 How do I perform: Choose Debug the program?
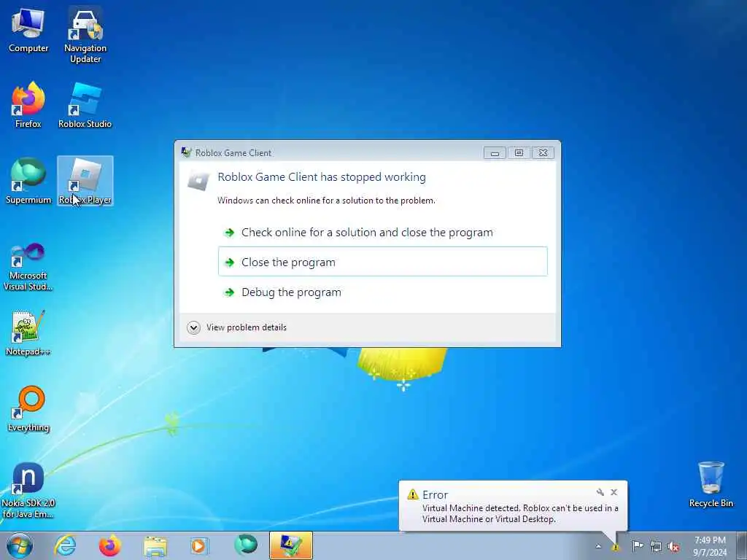pos(382,292)
